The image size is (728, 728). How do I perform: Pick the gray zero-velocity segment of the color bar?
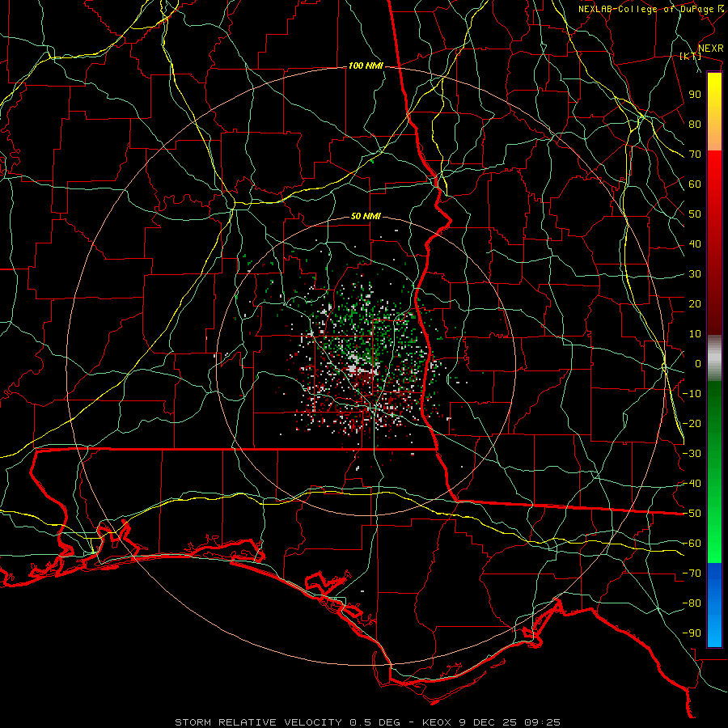(714, 358)
